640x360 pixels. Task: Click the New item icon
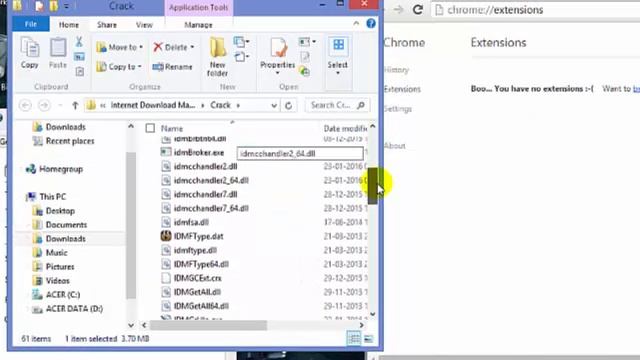(241, 42)
